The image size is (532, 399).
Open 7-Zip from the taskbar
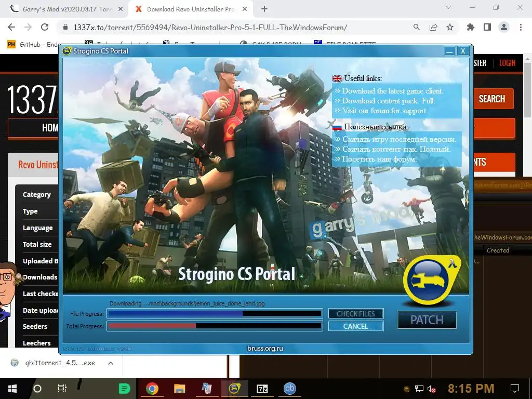[262, 389]
